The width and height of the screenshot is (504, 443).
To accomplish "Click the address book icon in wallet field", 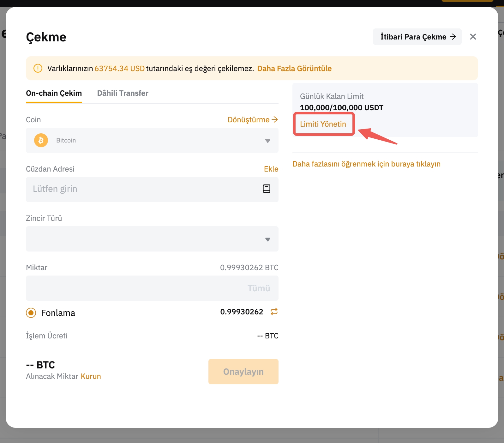I will coord(267,189).
